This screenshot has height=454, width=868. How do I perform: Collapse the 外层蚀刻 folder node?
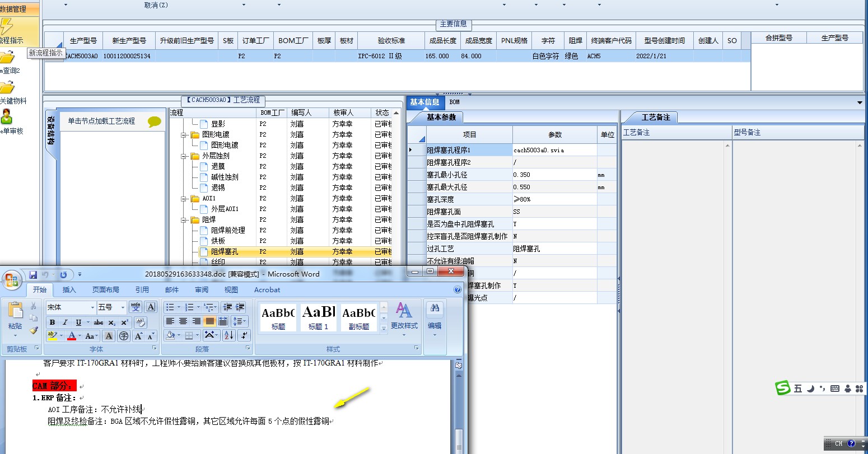tap(184, 156)
